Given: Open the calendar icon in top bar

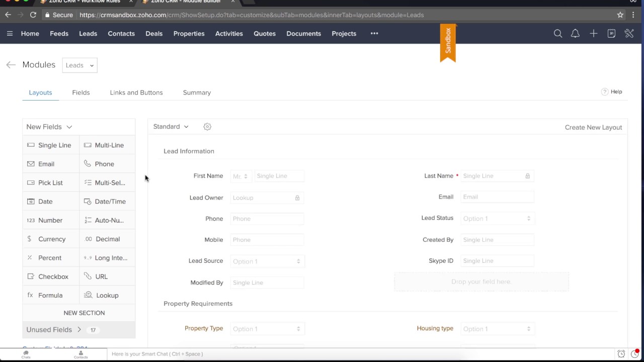Looking at the screenshot, I should coord(611,34).
